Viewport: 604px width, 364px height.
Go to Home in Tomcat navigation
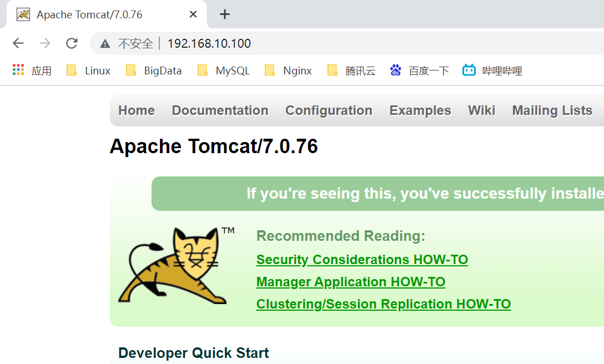137,110
